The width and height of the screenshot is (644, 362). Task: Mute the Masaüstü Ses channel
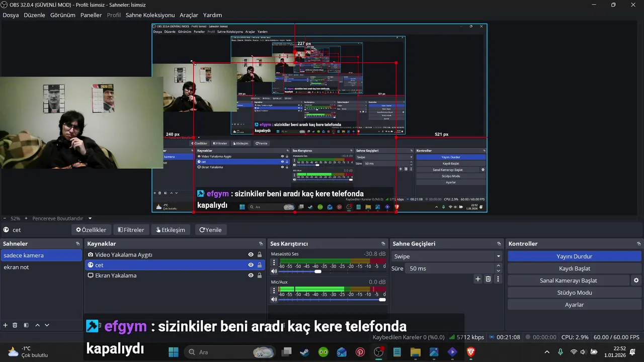point(274,271)
